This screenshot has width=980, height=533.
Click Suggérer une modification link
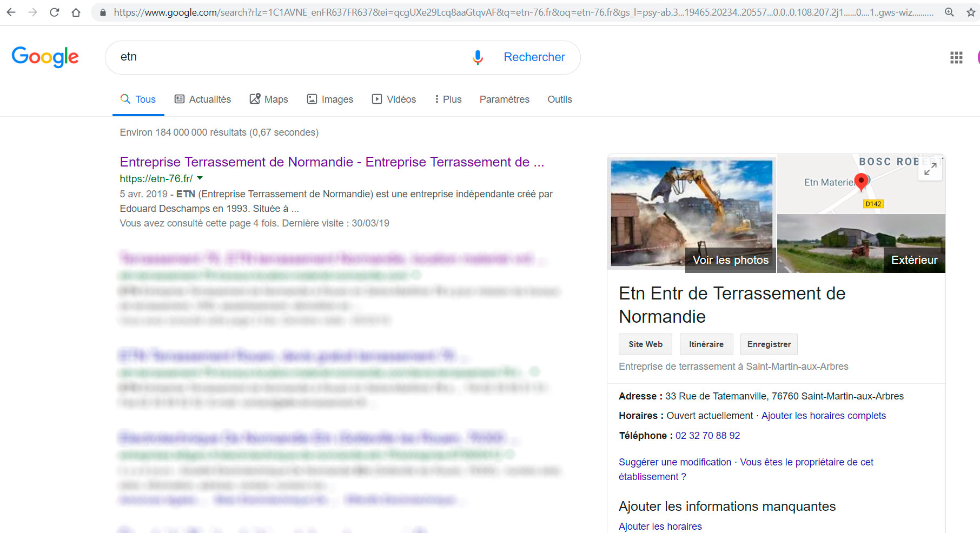(675, 462)
